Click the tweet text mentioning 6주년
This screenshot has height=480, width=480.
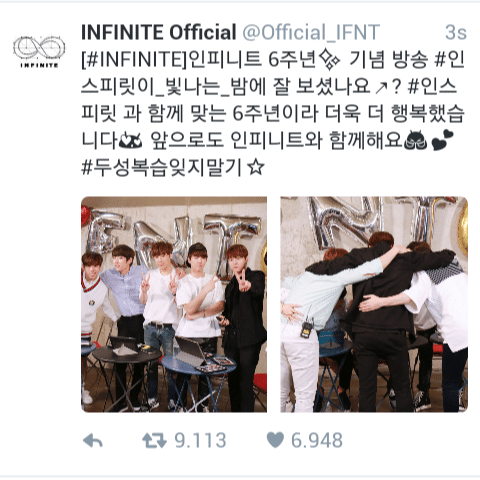point(273,113)
